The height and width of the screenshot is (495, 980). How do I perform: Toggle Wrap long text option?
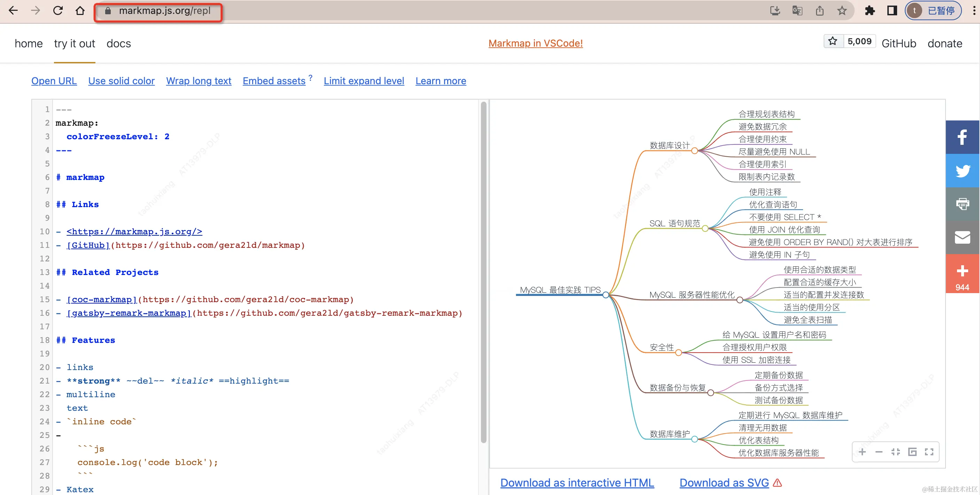tap(199, 81)
